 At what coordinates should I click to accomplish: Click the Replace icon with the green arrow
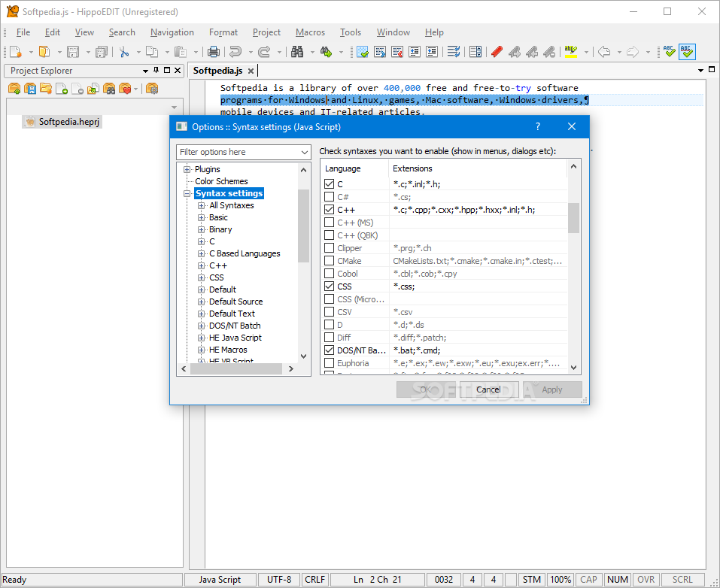[326, 51]
